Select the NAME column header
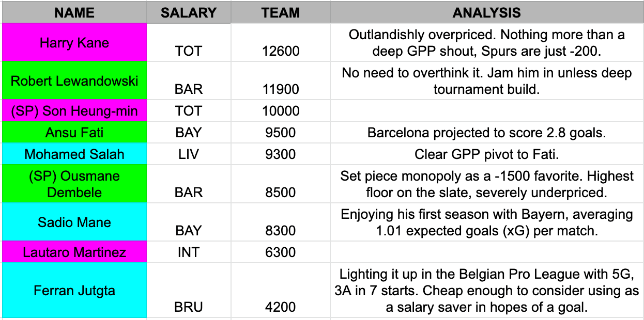Image resolution: width=644 pixels, height=320 pixels. coord(74,12)
